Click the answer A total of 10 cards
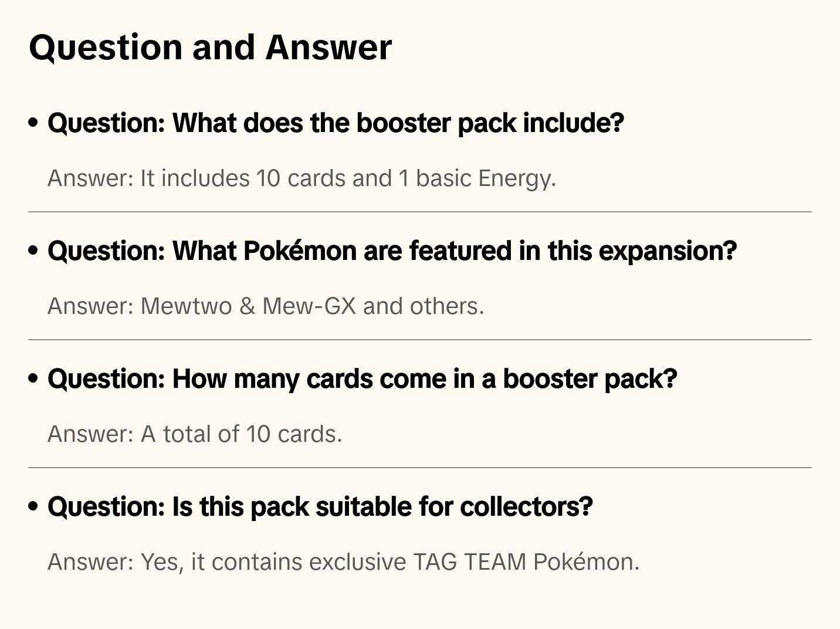 point(195,434)
